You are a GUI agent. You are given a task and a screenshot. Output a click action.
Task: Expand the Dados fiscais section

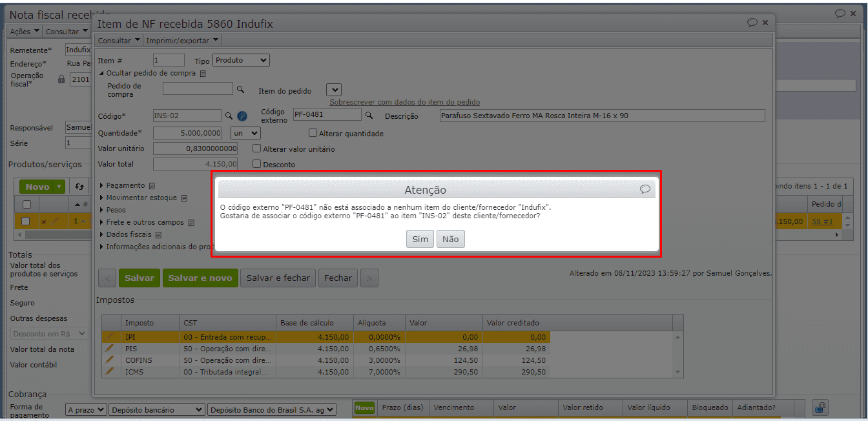(x=101, y=234)
